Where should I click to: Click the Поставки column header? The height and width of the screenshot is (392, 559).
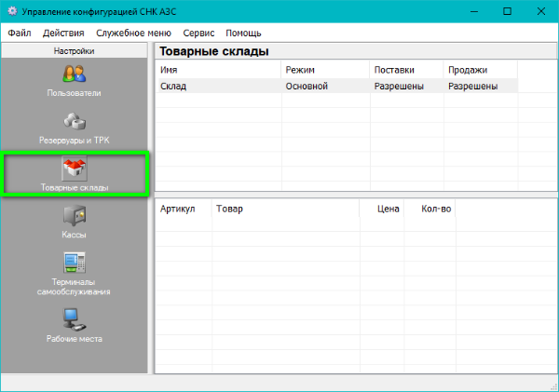tap(406, 70)
